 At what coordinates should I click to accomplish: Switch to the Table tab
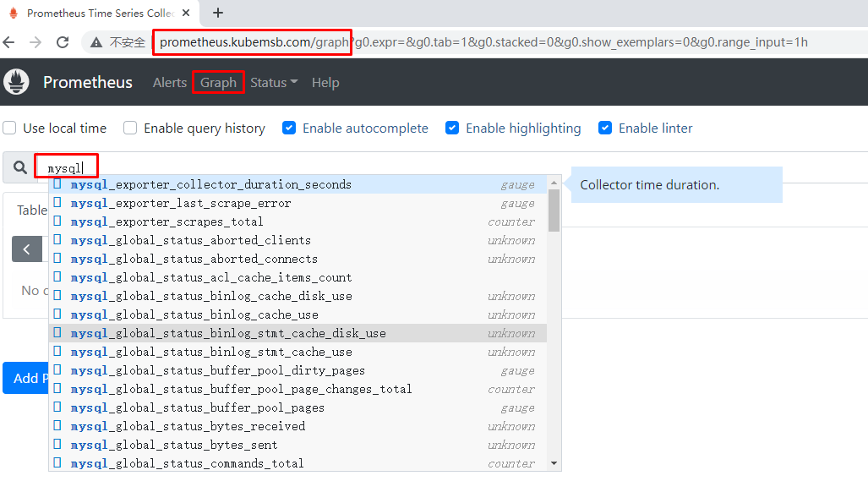pos(32,210)
